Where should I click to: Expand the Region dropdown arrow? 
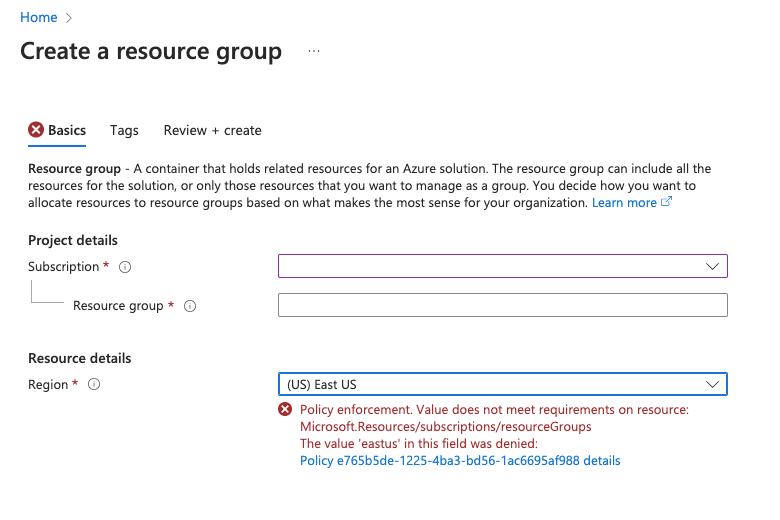(x=712, y=384)
